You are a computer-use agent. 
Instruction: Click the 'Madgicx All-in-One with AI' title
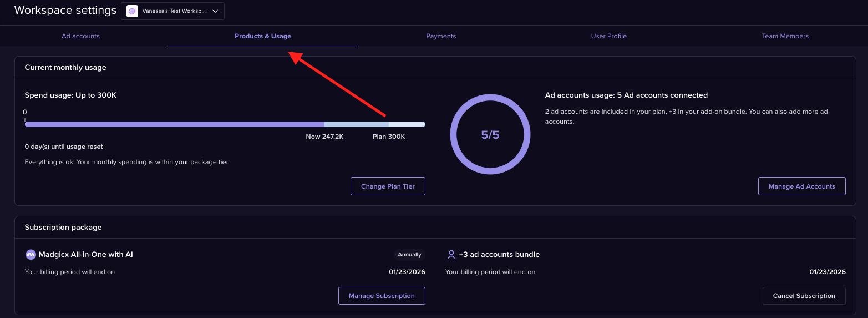point(86,255)
